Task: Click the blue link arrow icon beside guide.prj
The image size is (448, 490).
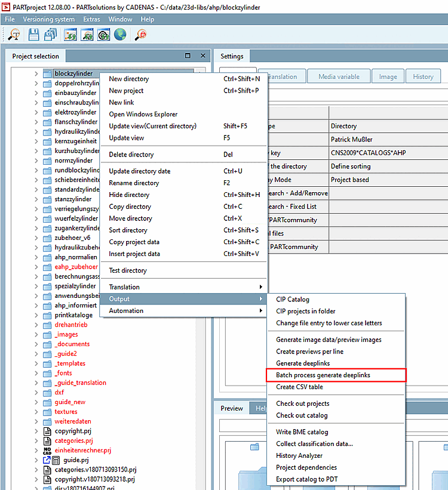Action: point(47,460)
